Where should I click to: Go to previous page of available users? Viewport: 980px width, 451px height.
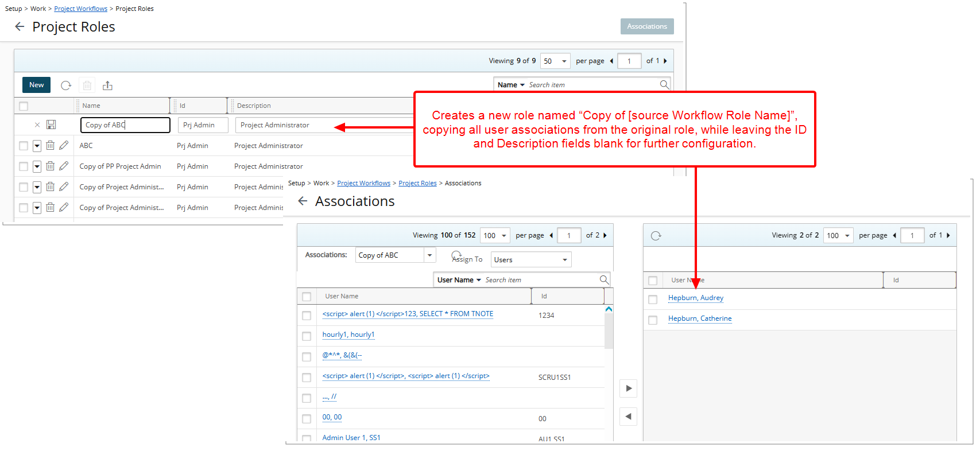pyautogui.click(x=551, y=235)
